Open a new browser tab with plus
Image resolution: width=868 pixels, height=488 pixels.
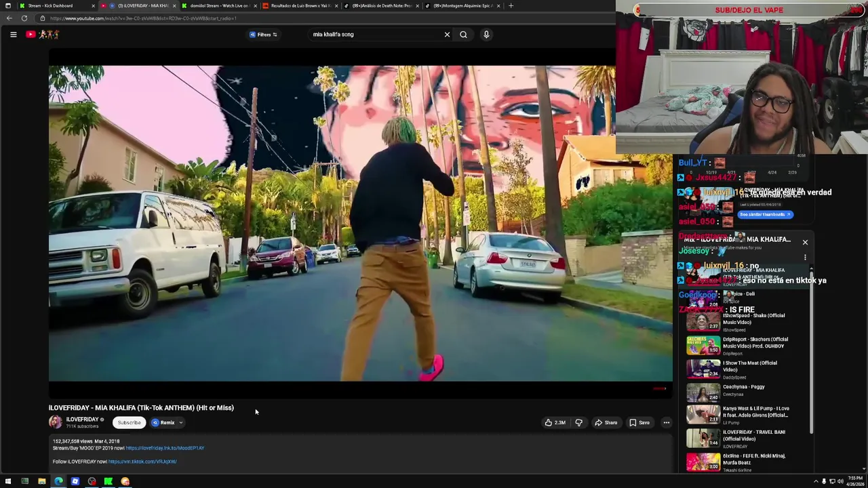pyautogui.click(x=511, y=5)
